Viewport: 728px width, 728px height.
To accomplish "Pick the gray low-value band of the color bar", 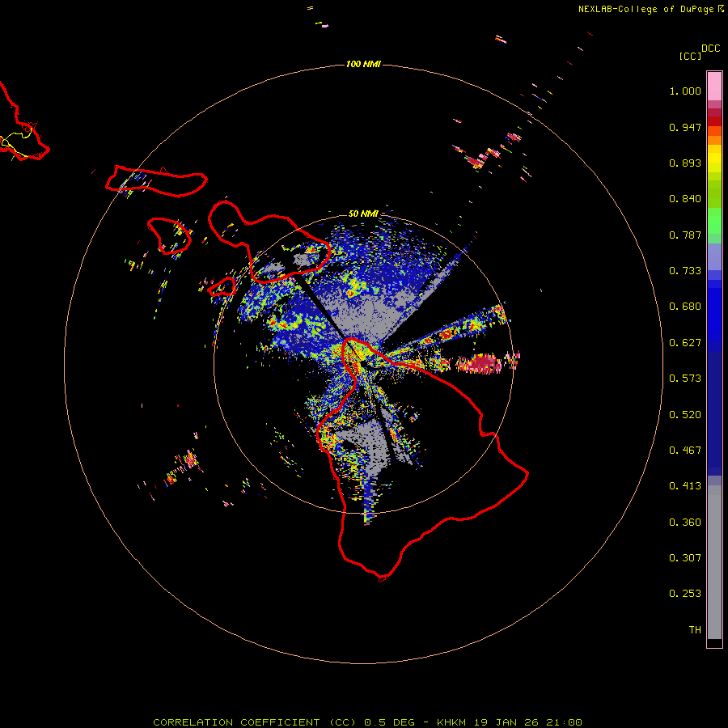I will coord(714,562).
